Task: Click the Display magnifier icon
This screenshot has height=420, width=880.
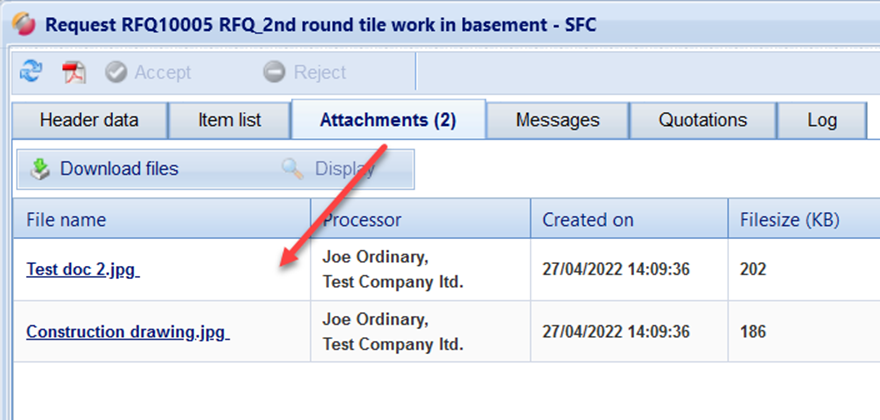Action: (293, 169)
